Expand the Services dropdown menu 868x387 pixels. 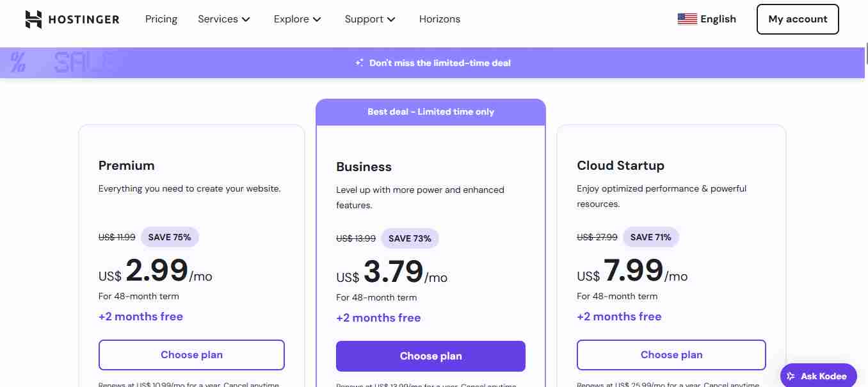(x=223, y=19)
